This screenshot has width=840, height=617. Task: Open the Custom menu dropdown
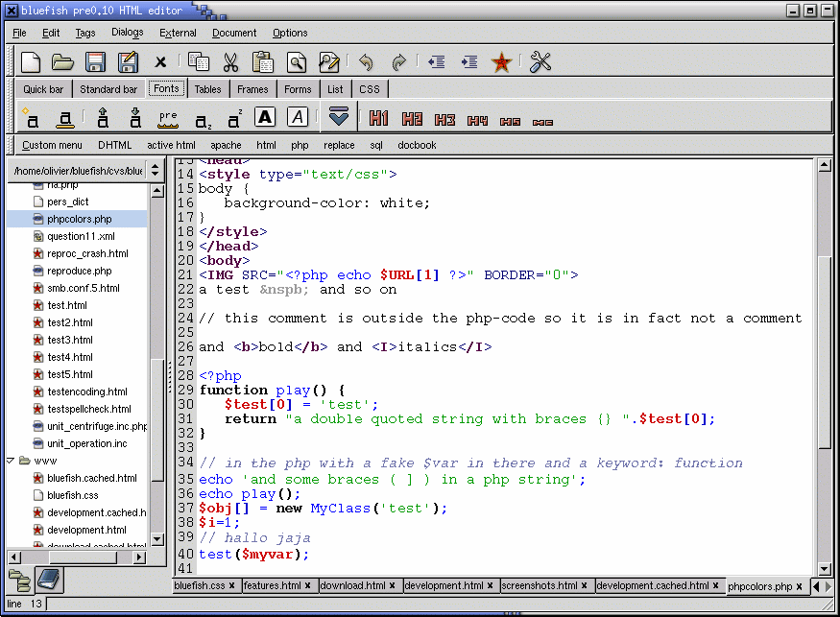coord(52,145)
